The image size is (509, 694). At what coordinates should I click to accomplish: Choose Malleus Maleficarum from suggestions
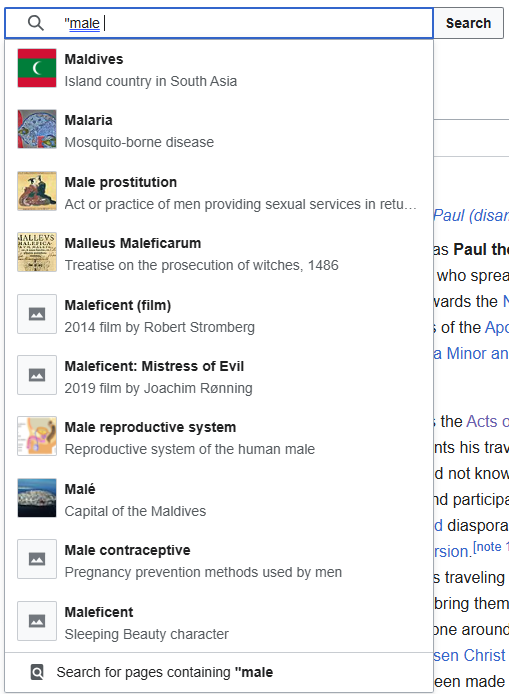(x=133, y=243)
